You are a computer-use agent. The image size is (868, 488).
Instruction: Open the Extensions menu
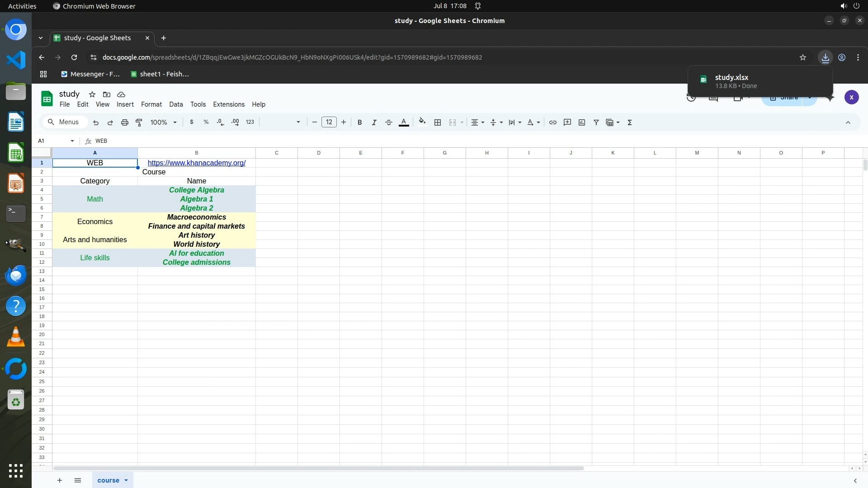pos(229,104)
